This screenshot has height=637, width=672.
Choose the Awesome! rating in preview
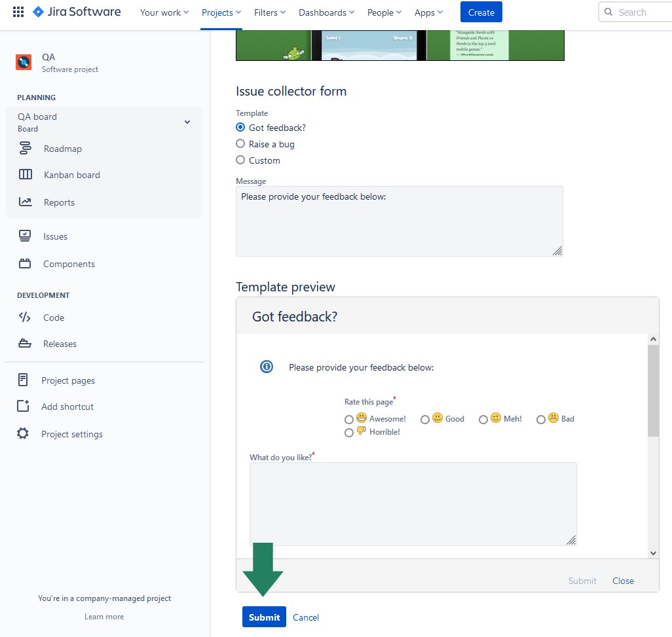pyautogui.click(x=349, y=419)
